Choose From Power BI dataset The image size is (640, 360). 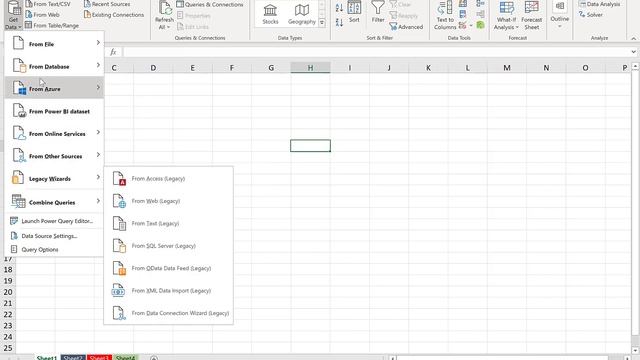click(x=54, y=111)
